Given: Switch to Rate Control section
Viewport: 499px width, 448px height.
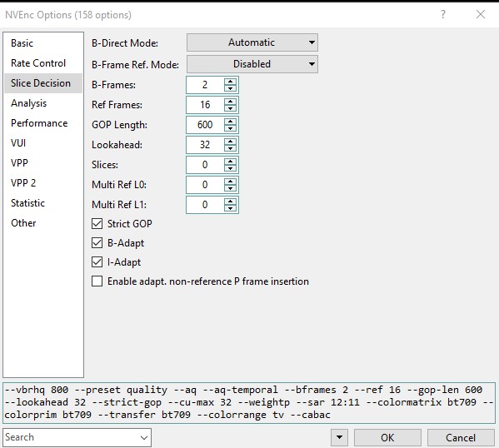Looking at the screenshot, I should click(43, 63).
